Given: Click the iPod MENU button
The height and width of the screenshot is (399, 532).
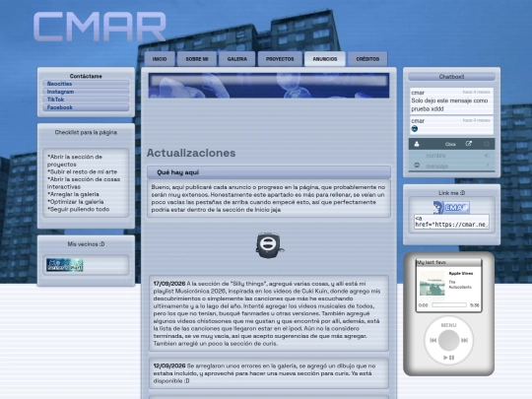Looking at the screenshot, I should (448, 325).
